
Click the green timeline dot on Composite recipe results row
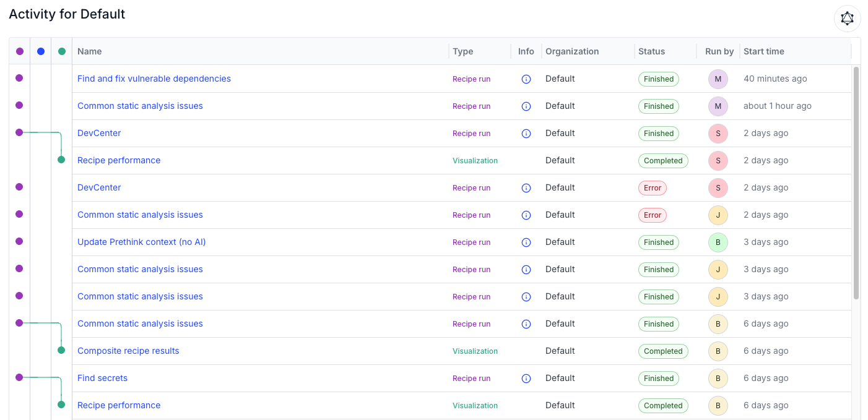pyautogui.click(x=61, y=350)
